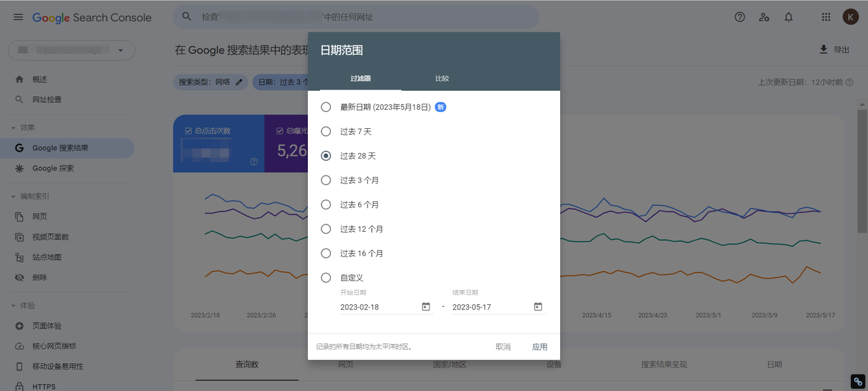Open user and permissions settings icon
Screen dimensions: 868x391
[x=764, y=17]
